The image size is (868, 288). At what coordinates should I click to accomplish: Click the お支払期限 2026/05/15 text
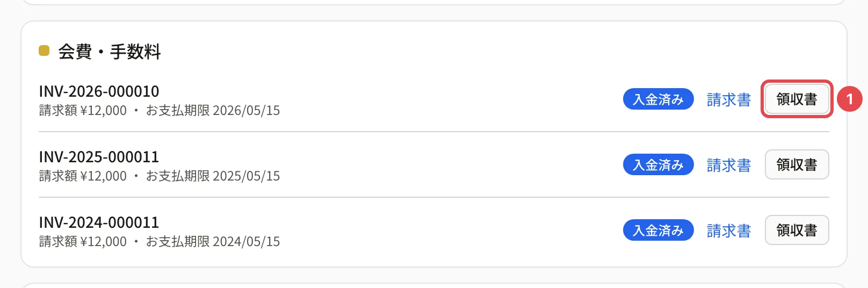tap(213, 111)
